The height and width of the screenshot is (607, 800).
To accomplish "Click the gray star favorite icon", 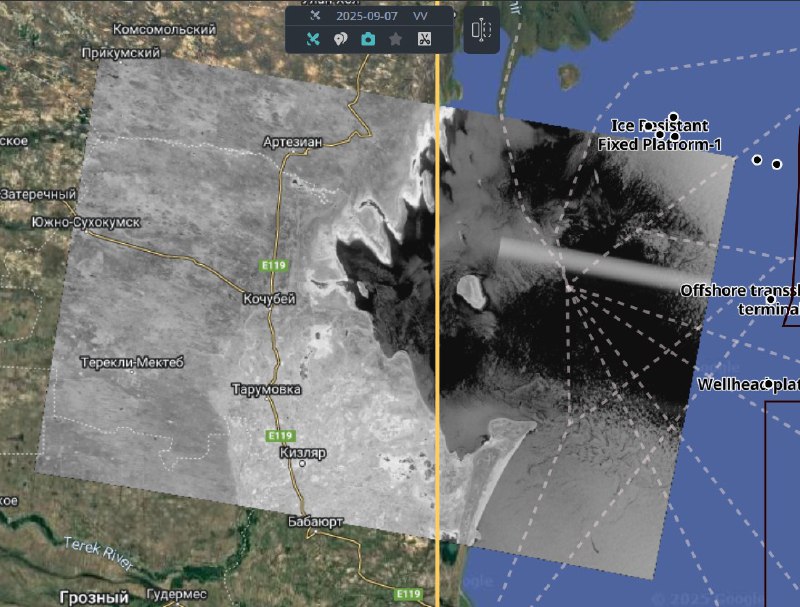I will (396, 40).
